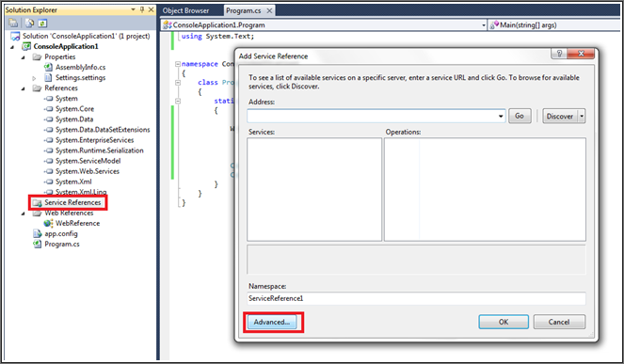Viewport: 624px width, 364px height.
Task: Open the Address history dropdown arrow
Action: pos(501,117)
